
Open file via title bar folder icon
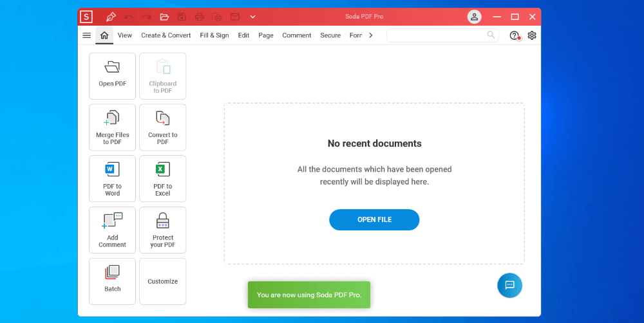[164, 17]
